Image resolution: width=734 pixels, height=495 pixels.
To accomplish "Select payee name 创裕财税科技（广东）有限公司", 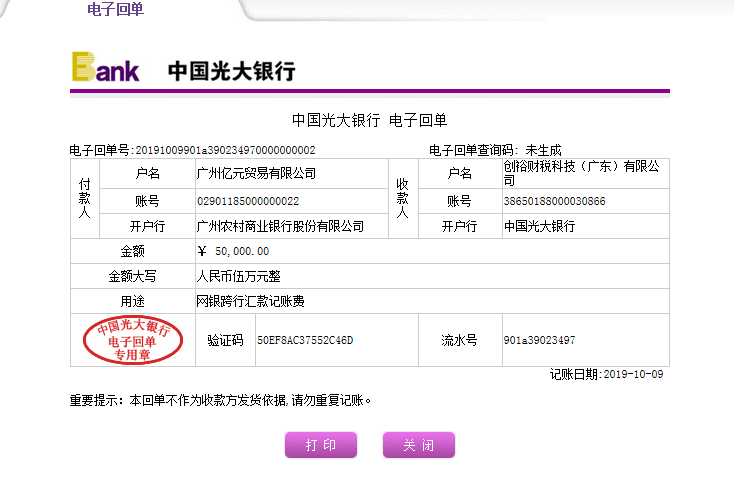I will (581, 173).
